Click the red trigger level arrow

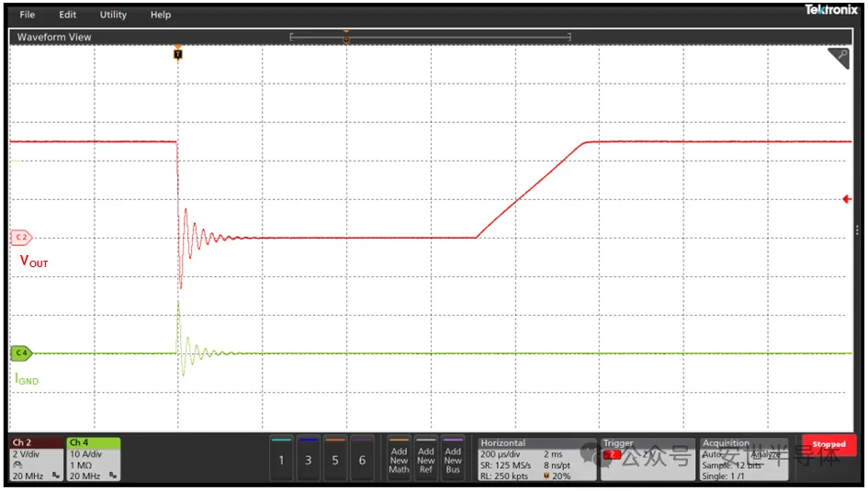point(847,199)
